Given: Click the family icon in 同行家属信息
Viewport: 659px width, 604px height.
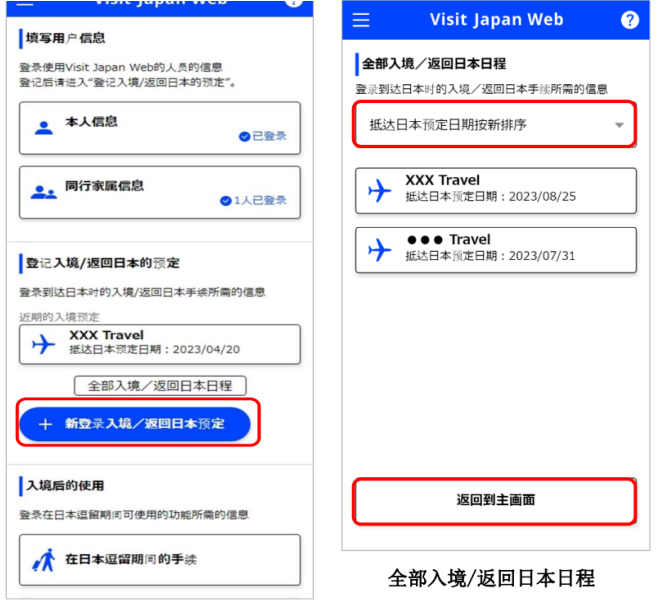Looking at the screenshot, I should coord(43,192).
